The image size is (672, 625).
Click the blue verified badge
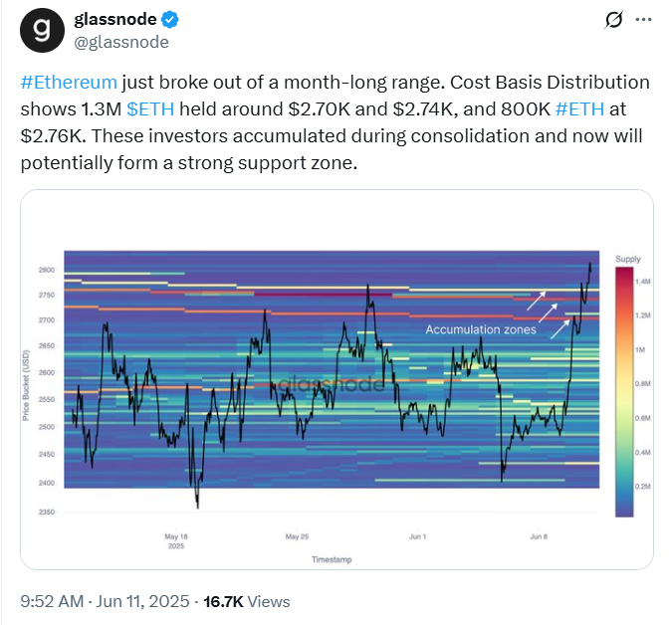point(170,20)
